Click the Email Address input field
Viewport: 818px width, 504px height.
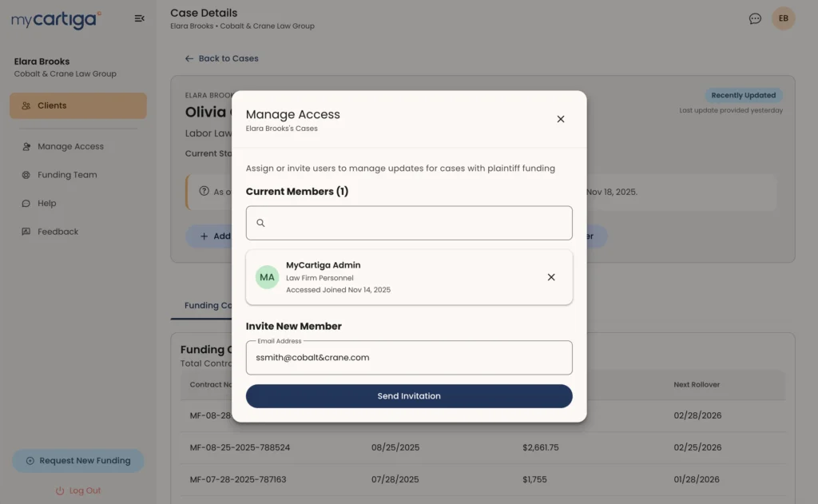(x=409, y=357)
